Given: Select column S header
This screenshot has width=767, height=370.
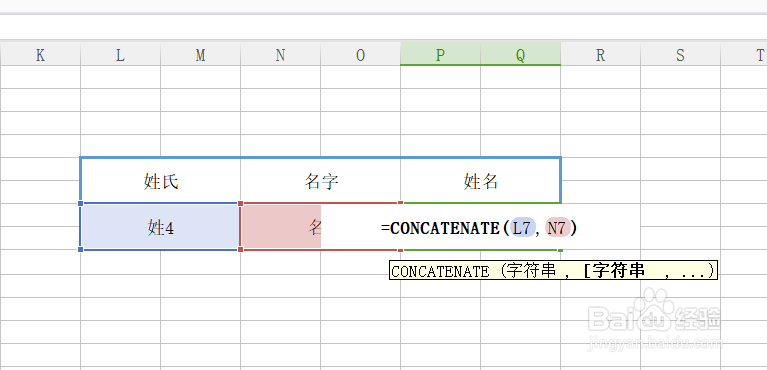Looking at the screenshot, I should coord(680,54).
